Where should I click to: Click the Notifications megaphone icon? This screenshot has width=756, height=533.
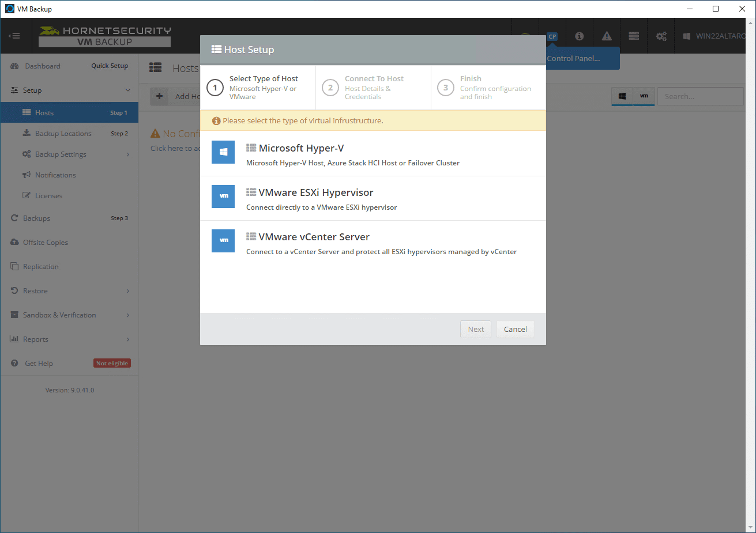27,175
